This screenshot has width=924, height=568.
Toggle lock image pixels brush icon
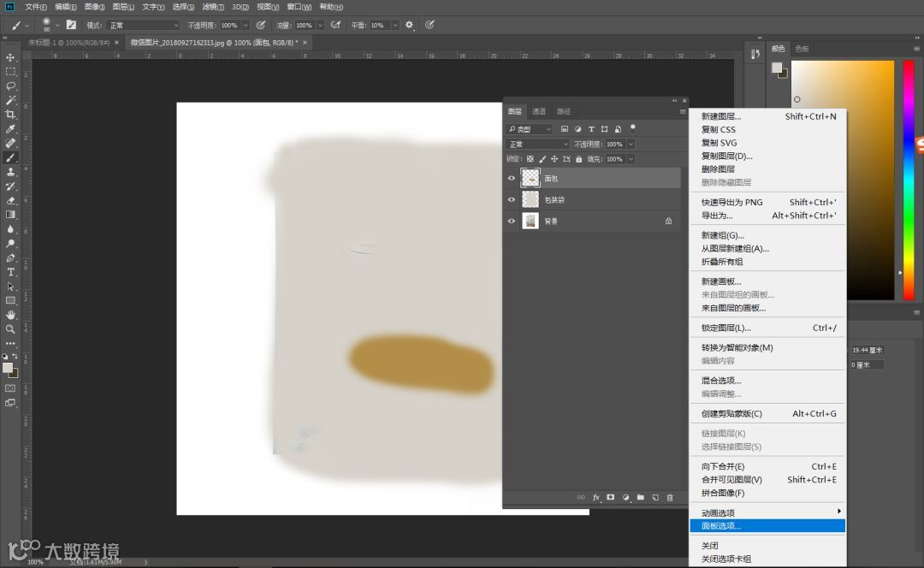click(x=542, y=159)
